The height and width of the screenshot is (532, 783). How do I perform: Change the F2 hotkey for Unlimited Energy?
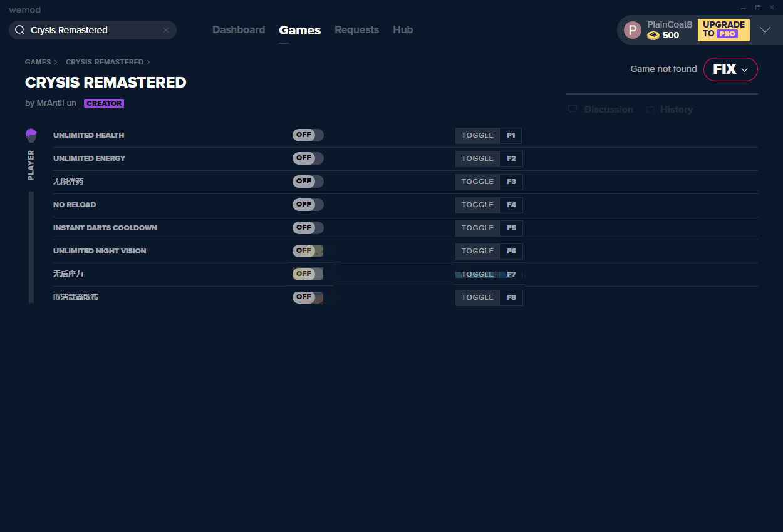511,158
